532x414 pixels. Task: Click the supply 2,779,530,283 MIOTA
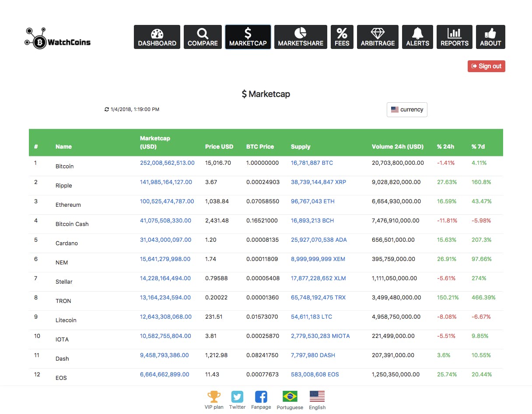(320, 336)
